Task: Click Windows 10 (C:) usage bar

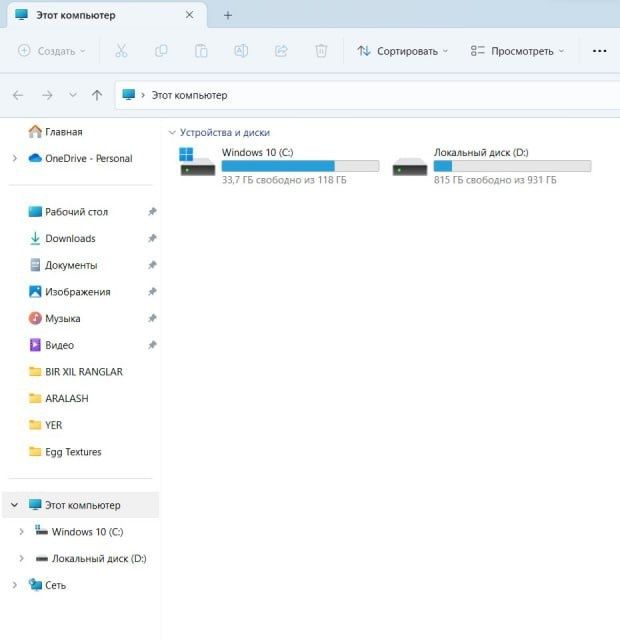Action: [x=300, y=166]
